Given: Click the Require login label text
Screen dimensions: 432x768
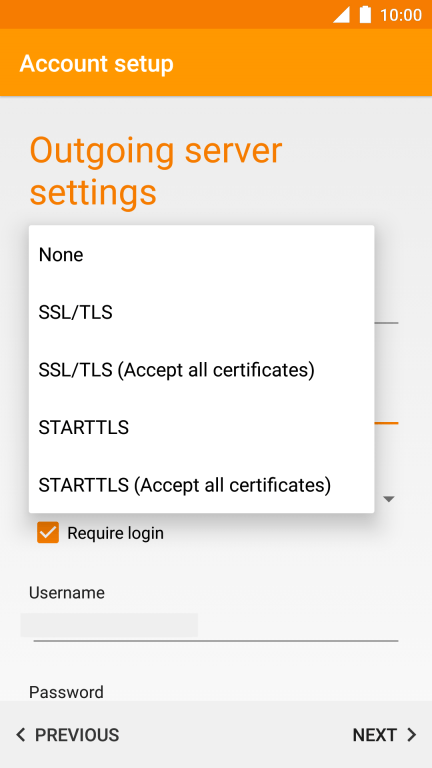Looking at the screenshot, I should (116, 533).
